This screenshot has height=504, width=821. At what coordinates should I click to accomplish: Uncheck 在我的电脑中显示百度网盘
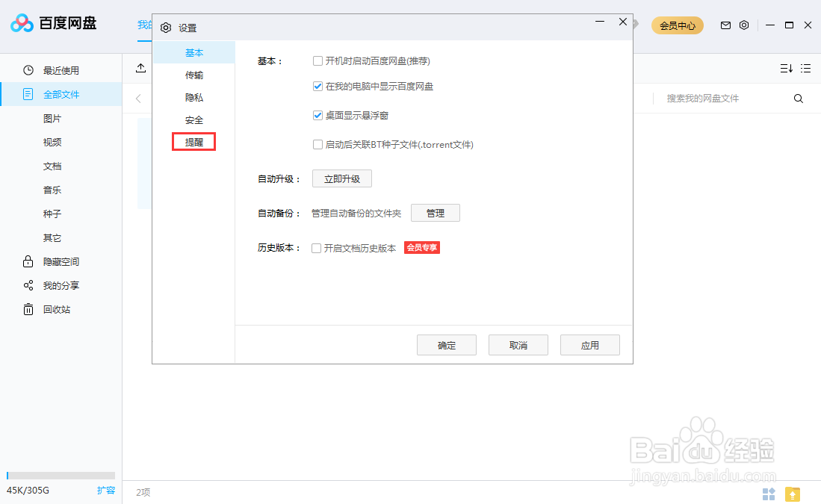(x=317, y=87)
